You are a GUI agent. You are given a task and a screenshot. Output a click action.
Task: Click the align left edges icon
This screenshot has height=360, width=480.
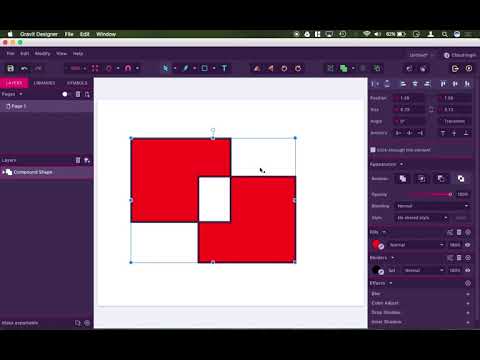click(403, 84)
